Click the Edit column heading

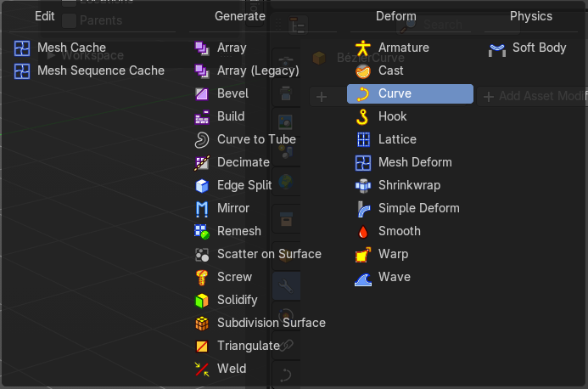coord(45,16)
